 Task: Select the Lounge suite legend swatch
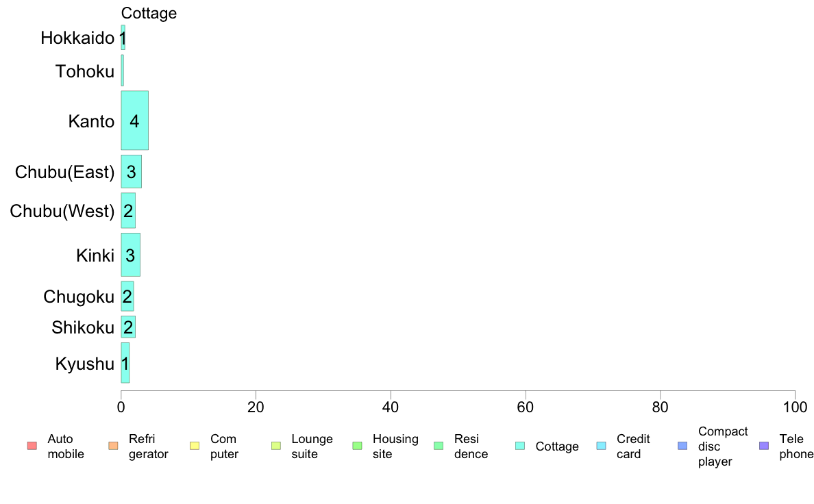coord(276,446)
